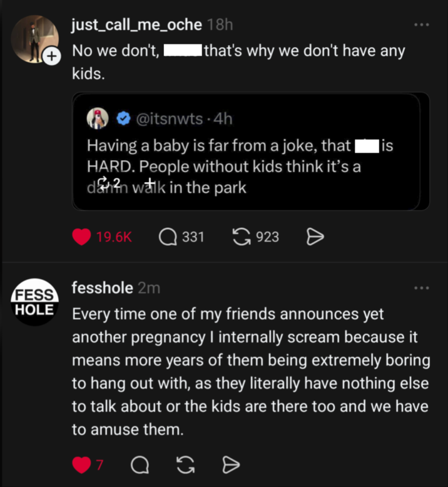View 923 reposts count
This screenshot has width=448, height=487.
(268, 237)
